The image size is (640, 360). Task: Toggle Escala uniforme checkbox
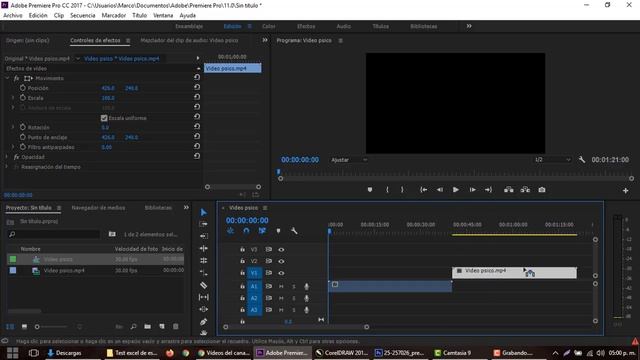(104, 118)
